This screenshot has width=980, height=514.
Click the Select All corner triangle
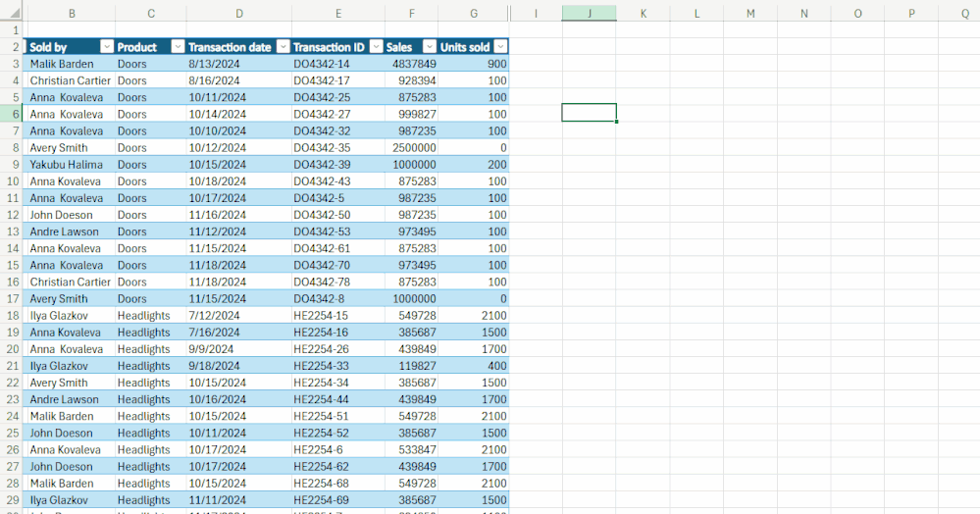click(14, 13)
